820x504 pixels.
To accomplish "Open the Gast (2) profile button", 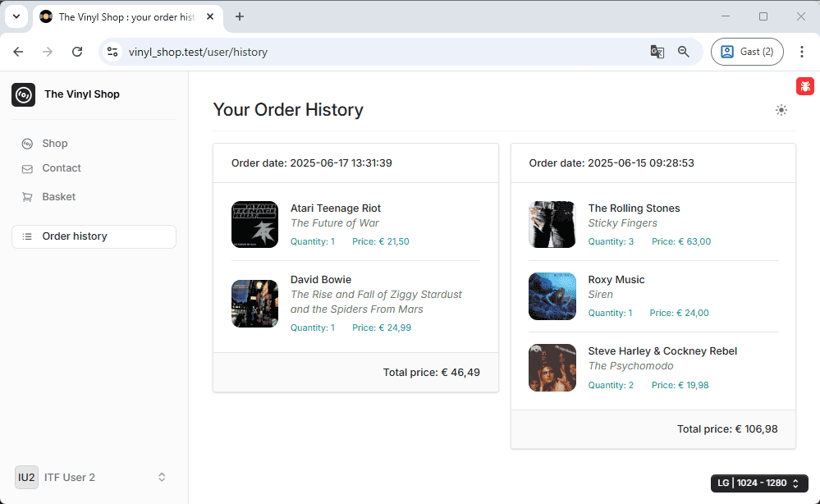I will click(x=747, y=52).
